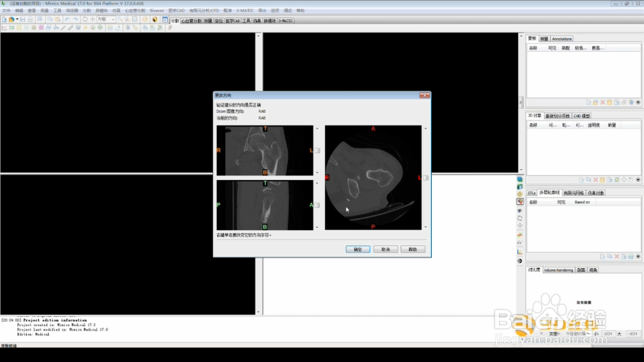644x362 pixels.
Task: Click the green P label on the sagittal view
Action: click(218, 204)
